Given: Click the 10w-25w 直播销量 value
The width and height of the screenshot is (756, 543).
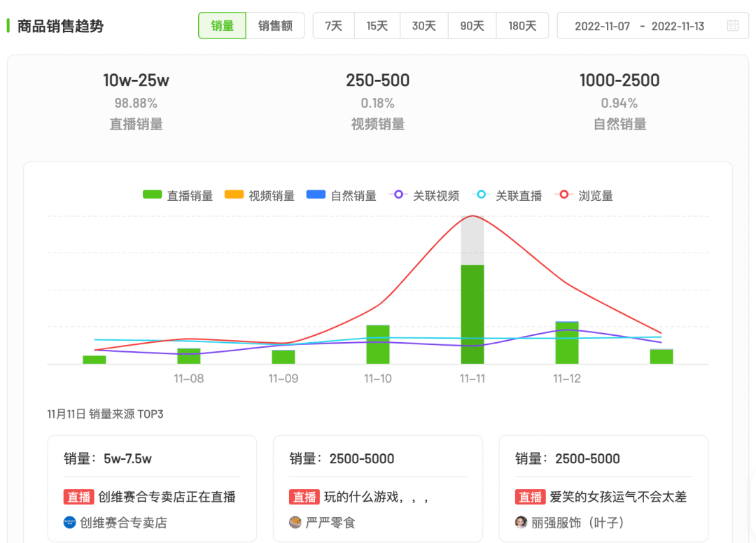Looking at the screenshot, I should click(136, 80).
